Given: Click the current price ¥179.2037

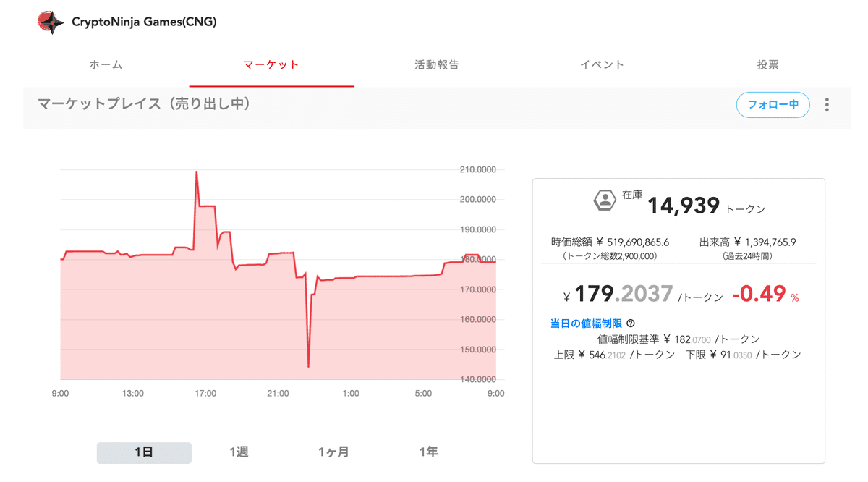Looking at the screenshot, I should tap(618, 293).
